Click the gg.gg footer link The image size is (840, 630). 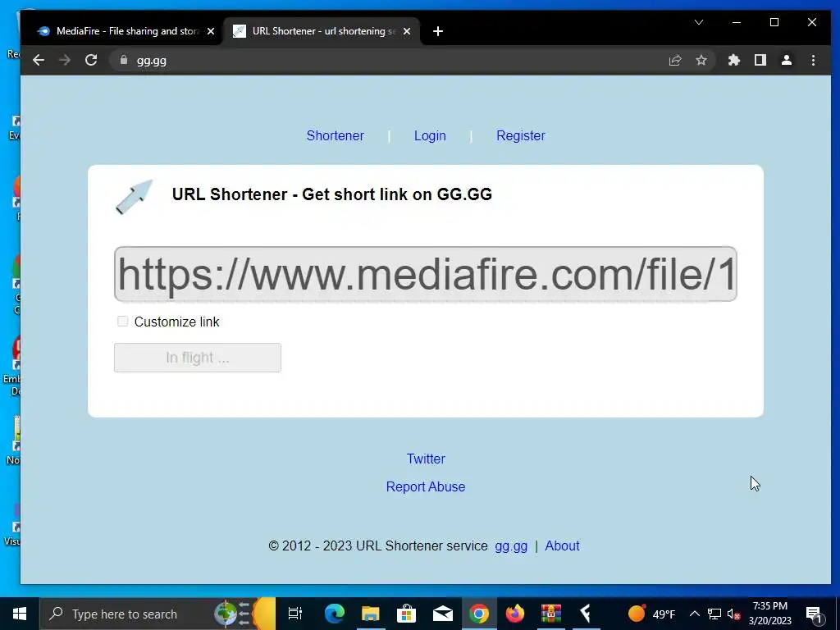pos(511,546)
